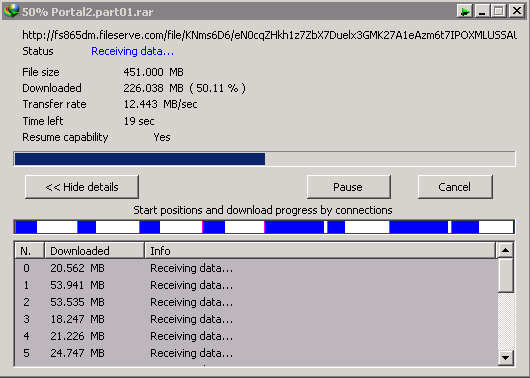This screenshot has height=378, width=530.
Task: Minimize the download window
Action: click(x=482, y=11)
